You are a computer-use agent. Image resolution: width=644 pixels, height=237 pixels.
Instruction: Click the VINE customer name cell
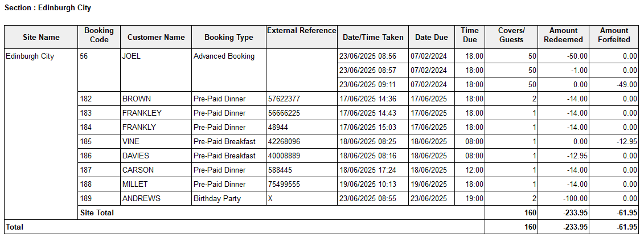click(x=131, y=142)
